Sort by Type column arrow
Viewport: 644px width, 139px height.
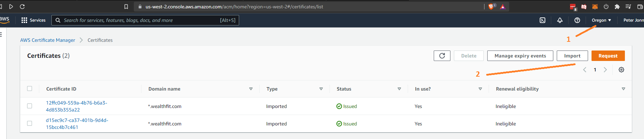pyautogui.click(x=321, y=89)
